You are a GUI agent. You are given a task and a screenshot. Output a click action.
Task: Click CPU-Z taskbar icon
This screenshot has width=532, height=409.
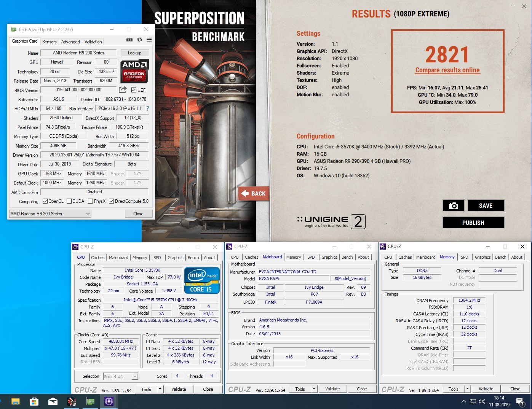(109, 401)
